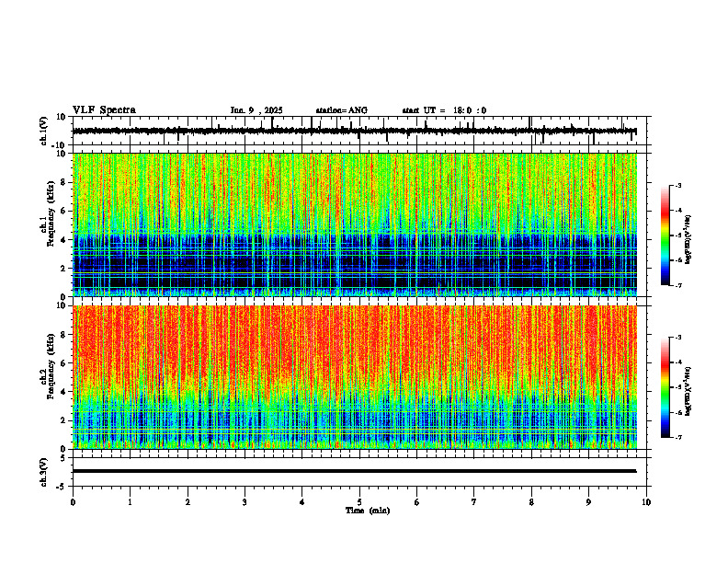Click the 4 kHz tick label of ch.2 spectrogram

click(x=63, y=392)
